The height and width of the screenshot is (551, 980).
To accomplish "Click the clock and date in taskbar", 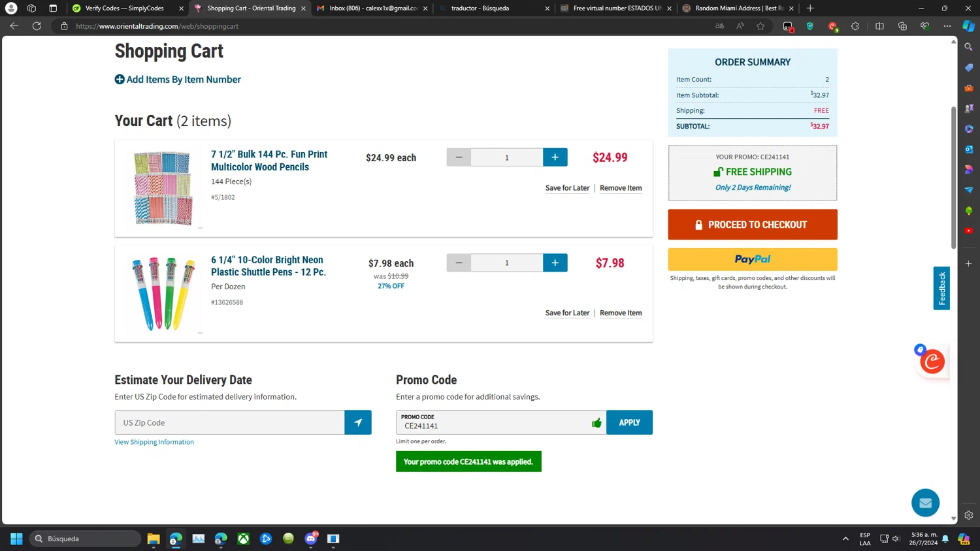I will [923, 539].
